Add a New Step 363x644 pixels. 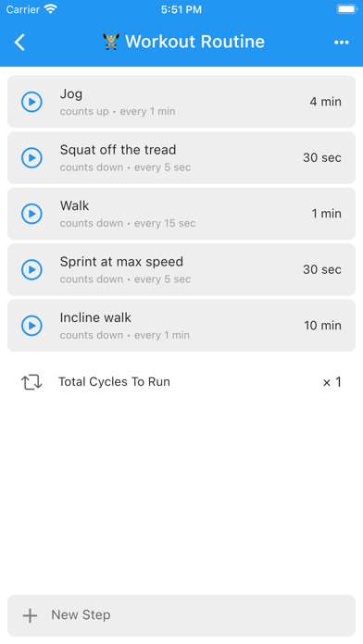(x=181, y=615)
